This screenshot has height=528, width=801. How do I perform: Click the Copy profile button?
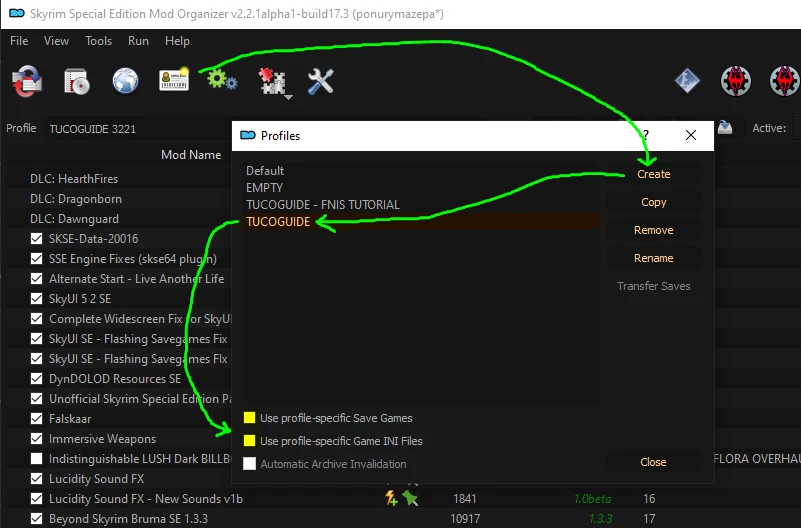tap(654, 202)
